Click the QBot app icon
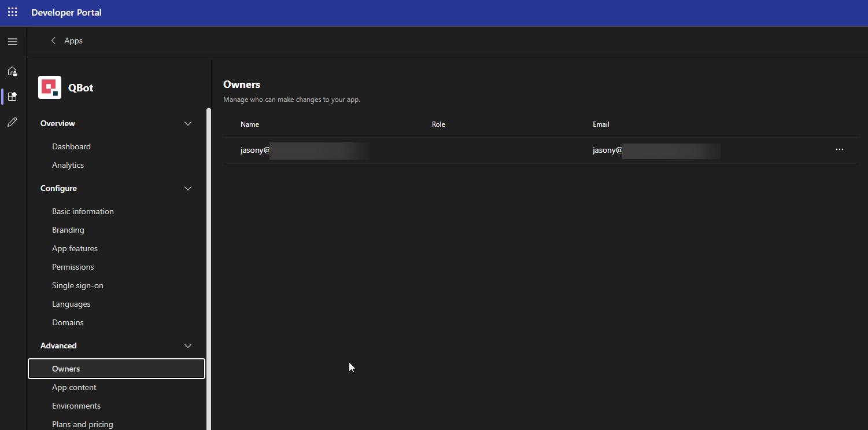This screenshot has width=868, height=430. pyautogui.click(x=50, y=87)
